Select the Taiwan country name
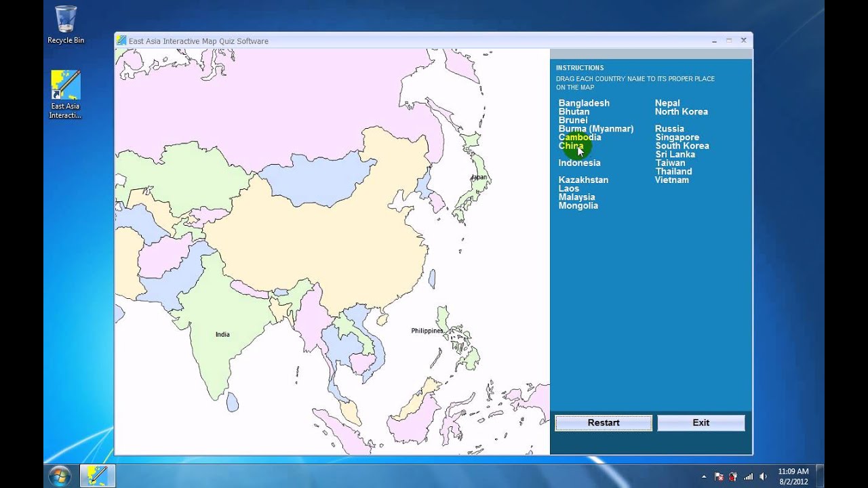The image size is (868, 488). 670,163
